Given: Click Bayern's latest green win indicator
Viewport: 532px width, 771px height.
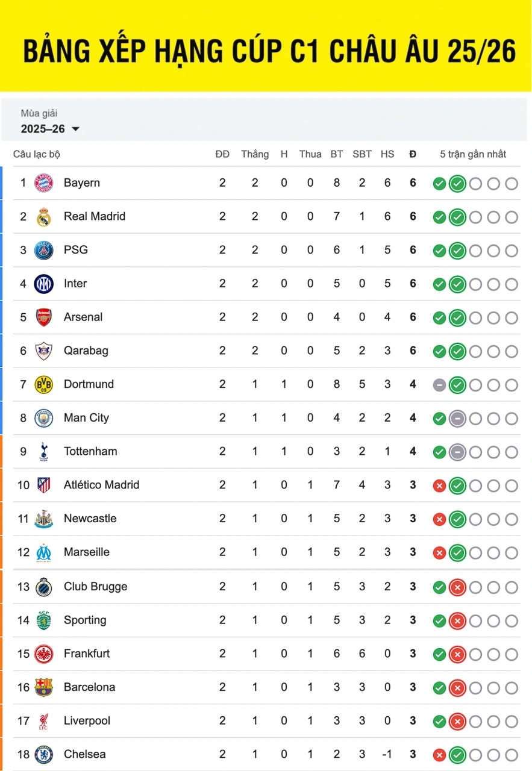Looking at the screenshot, I should tap(457, 184).
